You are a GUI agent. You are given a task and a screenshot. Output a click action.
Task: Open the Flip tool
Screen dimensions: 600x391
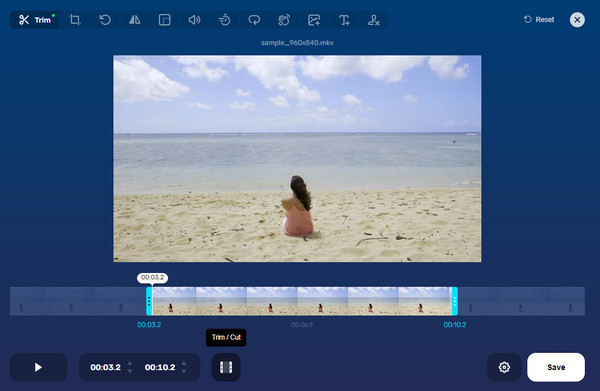(135, 20)
